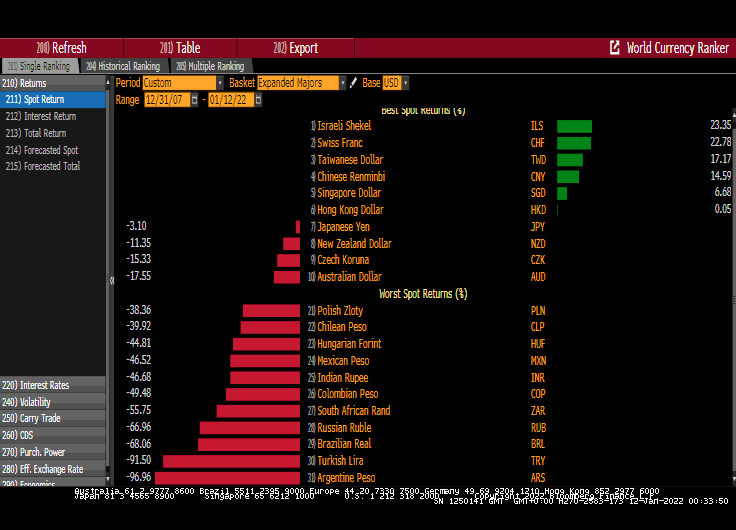Click the sidebar scroll-up arrow

108,83
